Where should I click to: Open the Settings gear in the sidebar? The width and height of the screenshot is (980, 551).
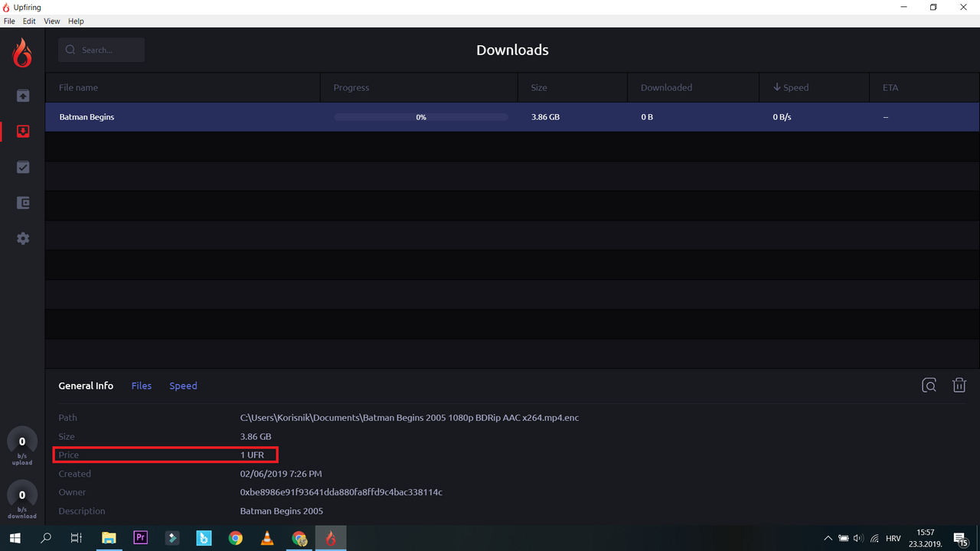point(23,238)
